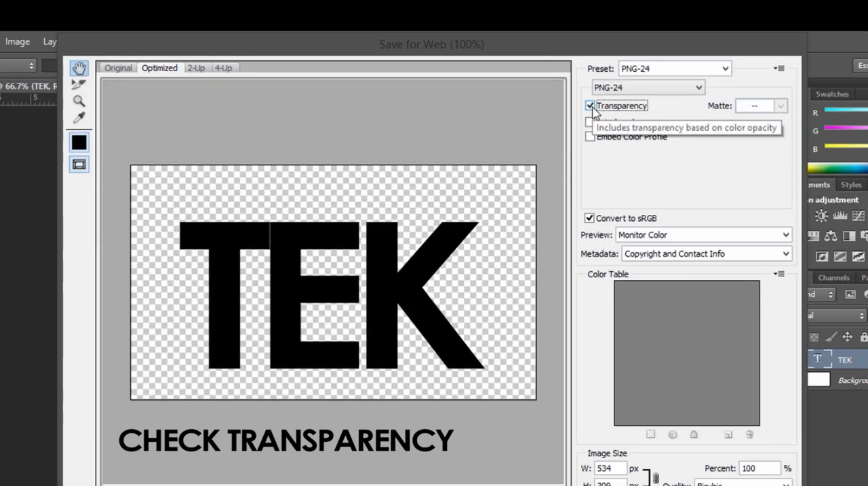Open the options bar preset dropdown arrows
The image size is (868, 486).
pyautogui.click(x=31, y=66)
